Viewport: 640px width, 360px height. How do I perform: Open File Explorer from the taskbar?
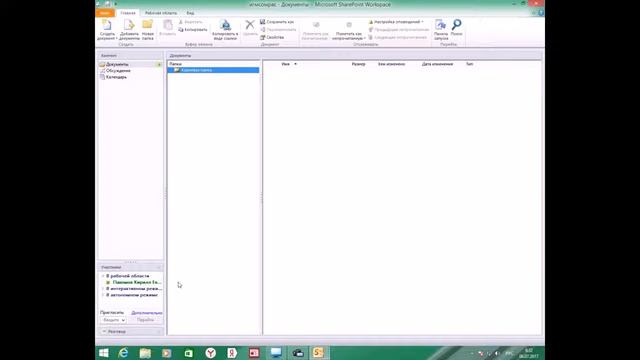(145, 353)
